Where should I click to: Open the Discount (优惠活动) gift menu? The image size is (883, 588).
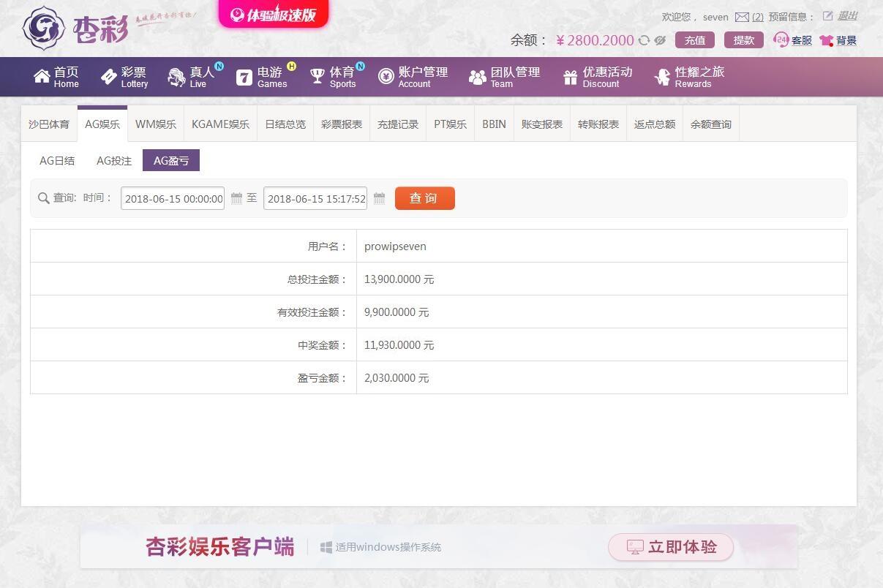pos(598,77)
